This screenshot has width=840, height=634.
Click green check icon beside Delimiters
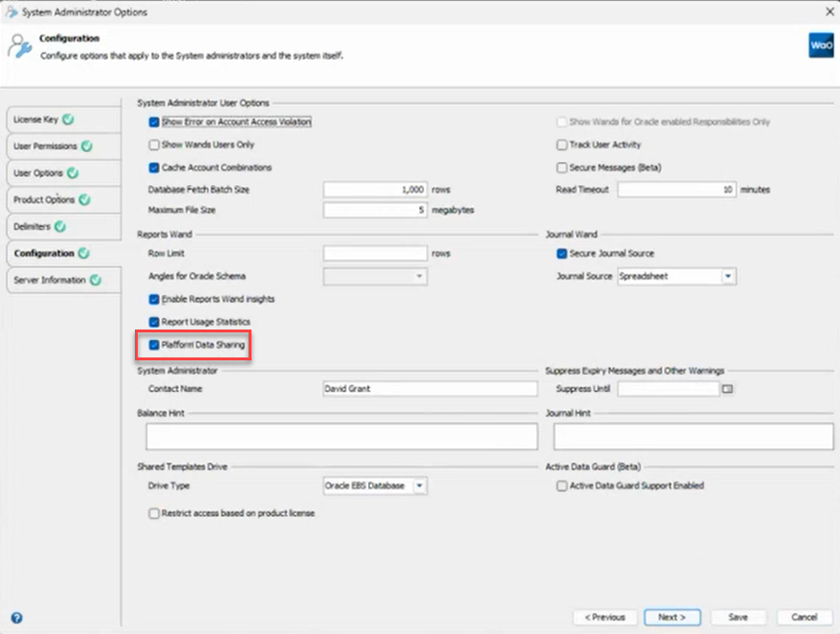coord(60,226)
